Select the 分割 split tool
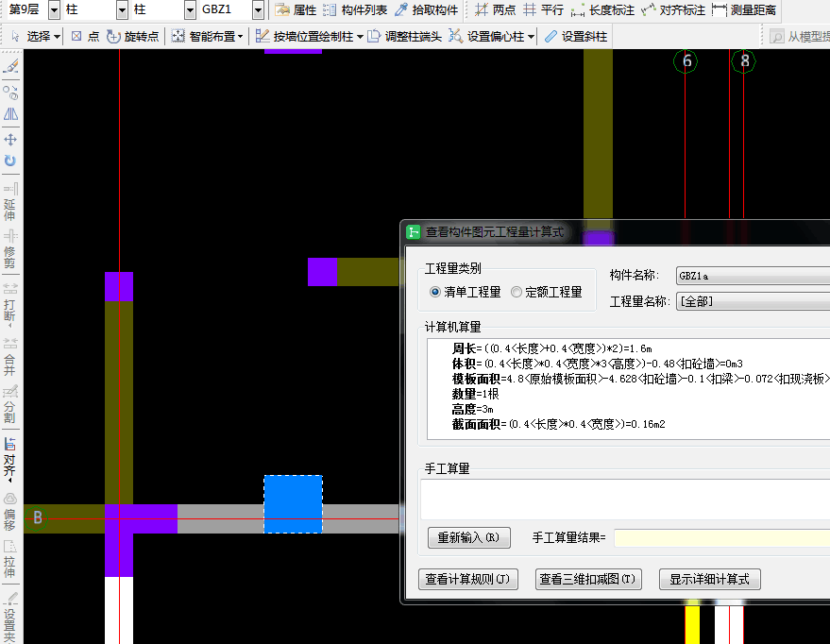Viewport: 830px width, 644px height. click(10, 404)
